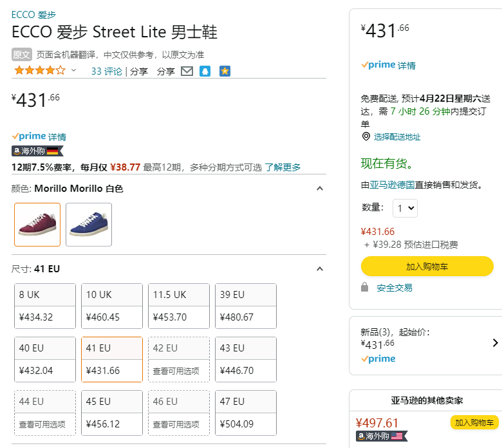
Task: Click prime 详情 link under main price
Action: 57,136
